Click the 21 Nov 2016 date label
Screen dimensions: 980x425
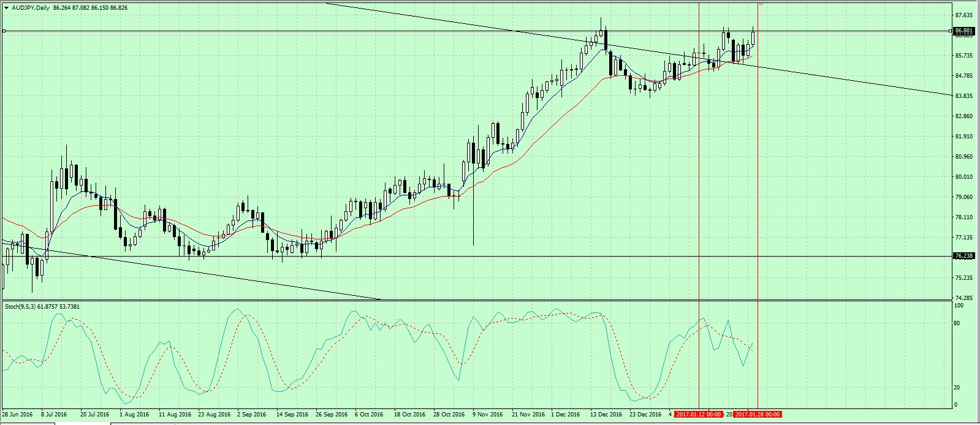528,415
